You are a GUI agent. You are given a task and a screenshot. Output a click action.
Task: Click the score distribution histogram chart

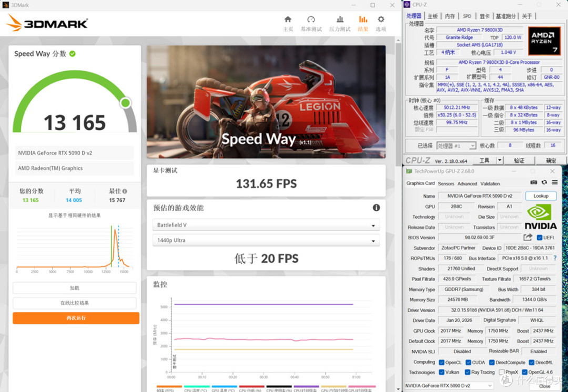pos(74,249)
